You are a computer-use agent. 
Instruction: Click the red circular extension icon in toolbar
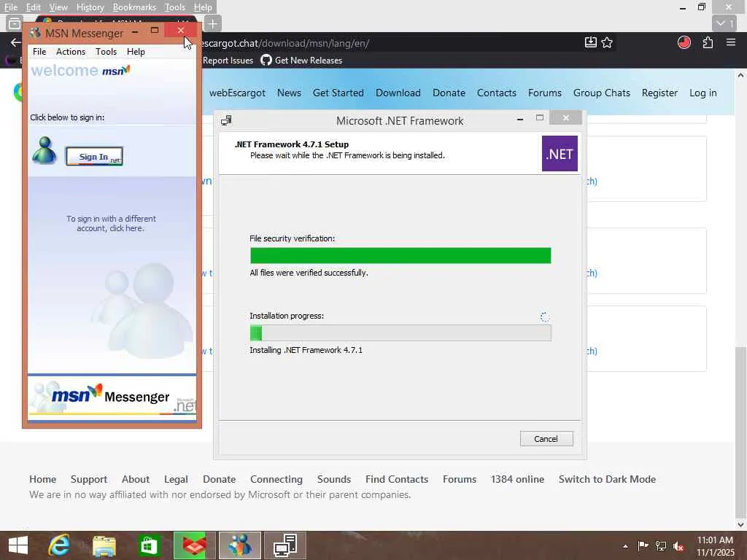coord(684,42)
